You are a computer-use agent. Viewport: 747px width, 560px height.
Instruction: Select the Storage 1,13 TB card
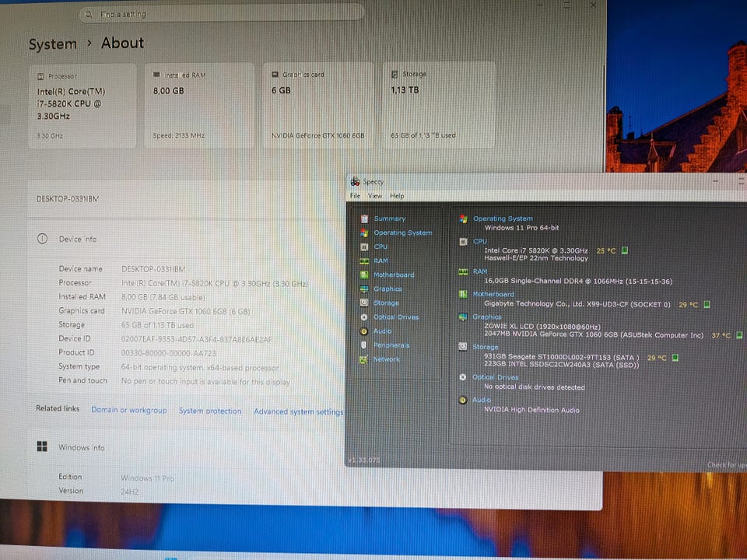pos(438,105)
